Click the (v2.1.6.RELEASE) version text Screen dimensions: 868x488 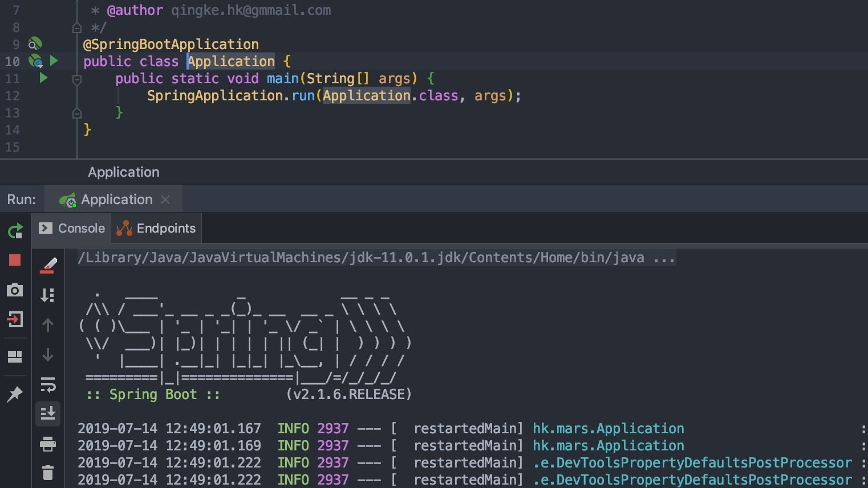348,395
